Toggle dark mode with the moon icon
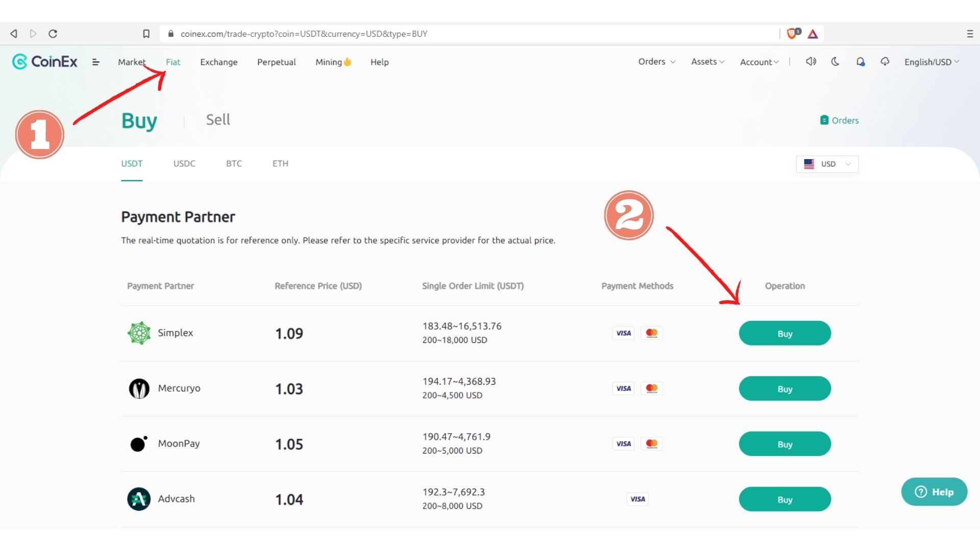The width and height of the screenshot is (980, 551). [836, 62]
